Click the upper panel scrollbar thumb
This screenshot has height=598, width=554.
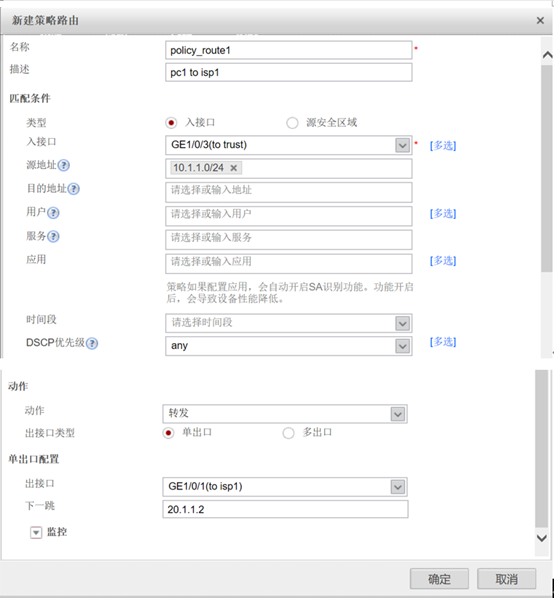[x=547, y=169]
